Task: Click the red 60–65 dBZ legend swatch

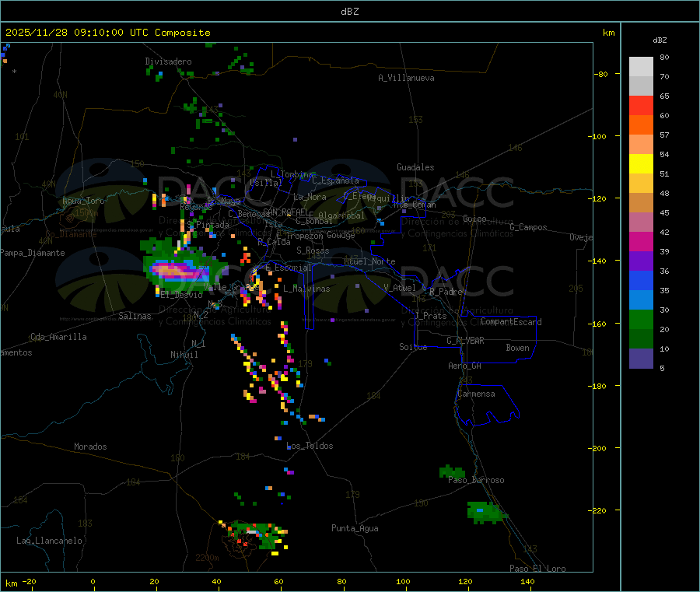Action: 641,105
